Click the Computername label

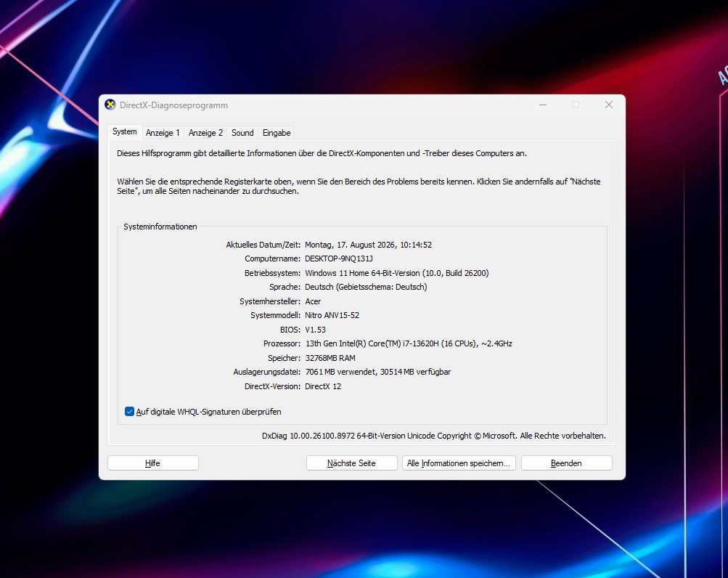(272, 259)
